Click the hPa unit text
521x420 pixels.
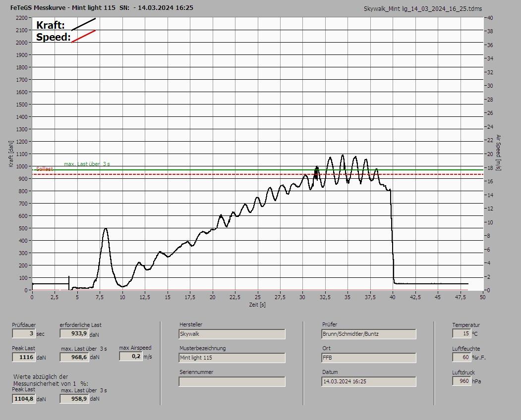(476, 381)
